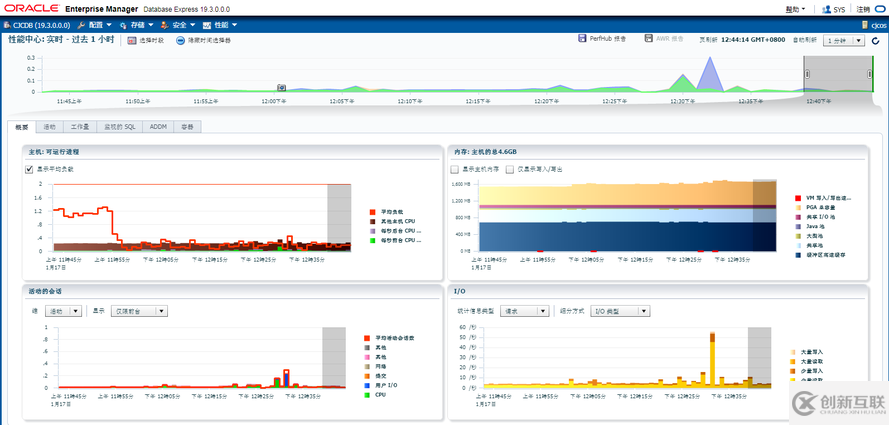The width and height of the screenshot is (889, 425).
Task: Enable the show host memory checkbox
Action: [455, 169]
